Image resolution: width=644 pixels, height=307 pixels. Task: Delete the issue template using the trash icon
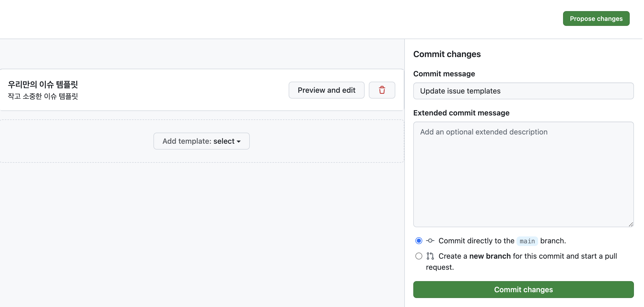coord(382,90)
